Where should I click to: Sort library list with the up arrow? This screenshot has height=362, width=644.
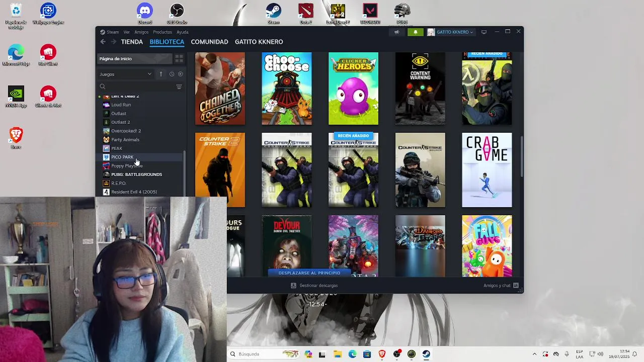[161, 74]
